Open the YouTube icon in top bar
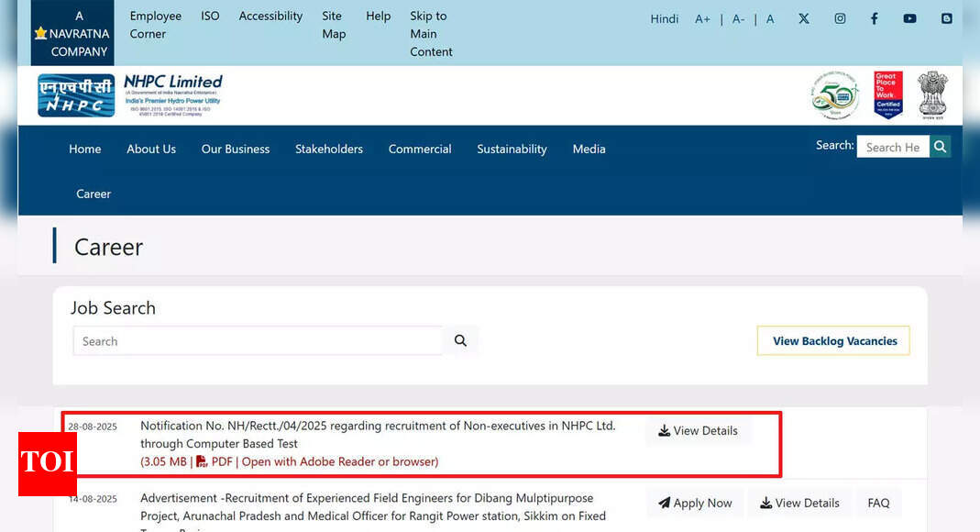 (x=909, y=18)
